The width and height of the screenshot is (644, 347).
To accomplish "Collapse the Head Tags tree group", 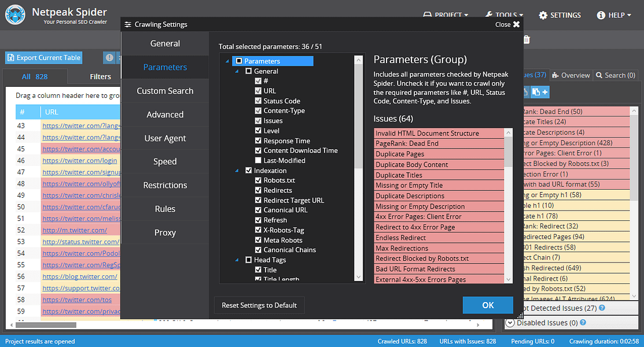I will pos(236,260).
